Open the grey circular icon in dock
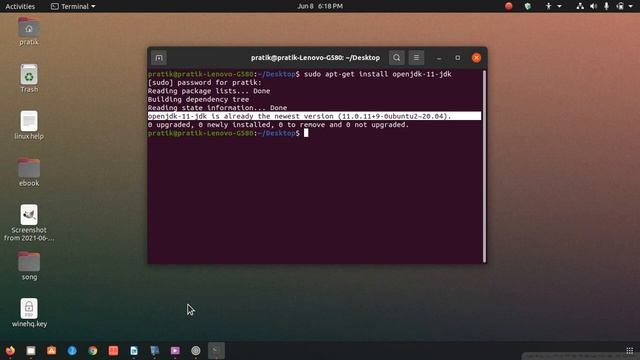Viewport: 640px width, 360px height. 196,351
